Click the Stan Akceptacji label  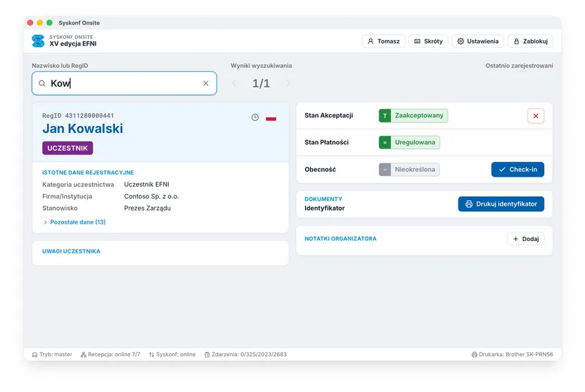329,116
